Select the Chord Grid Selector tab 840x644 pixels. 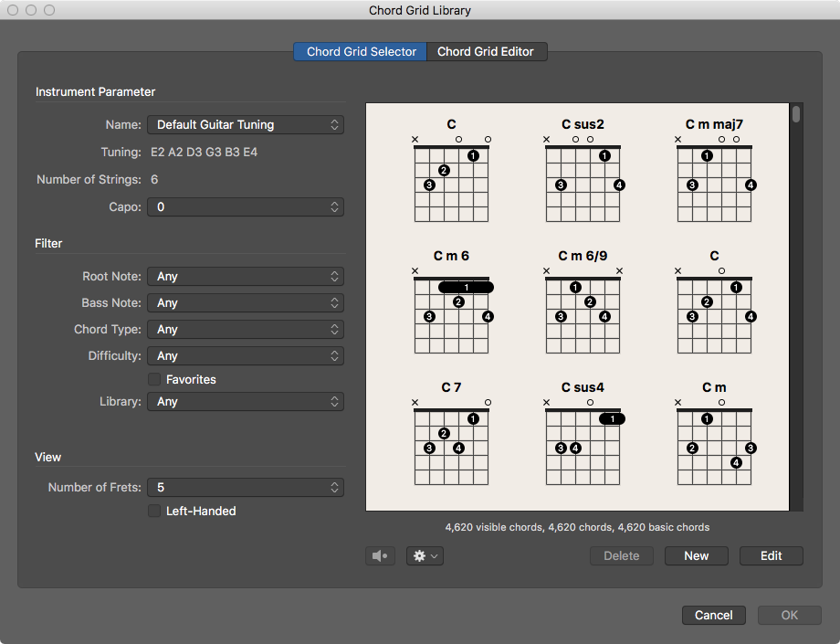pos(359,51)
